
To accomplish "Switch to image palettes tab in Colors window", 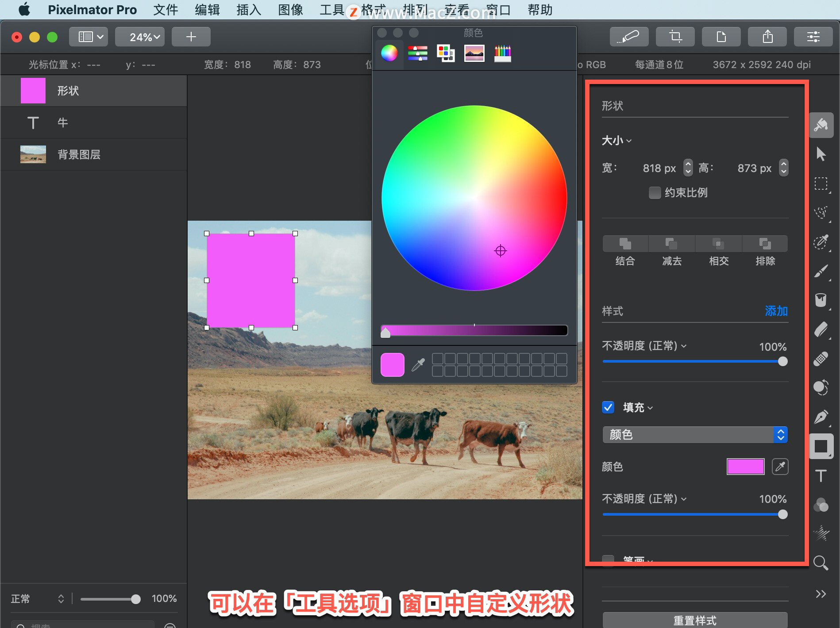I will 474,53.
